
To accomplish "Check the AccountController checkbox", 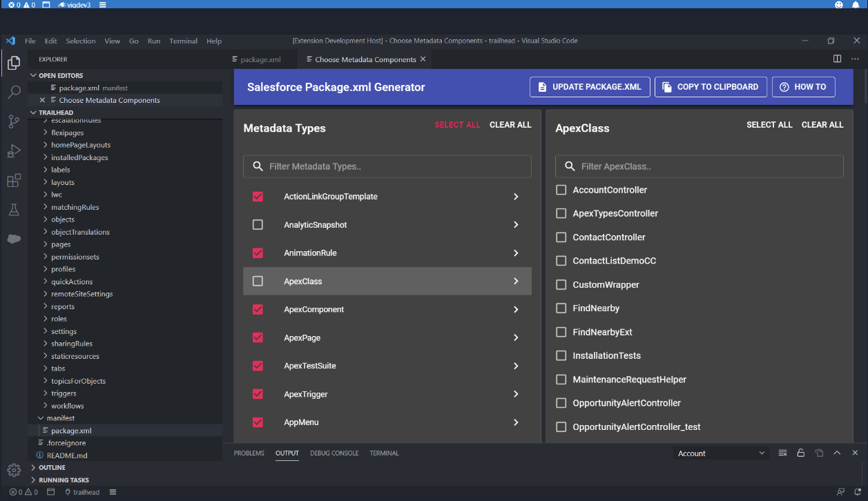I will point(561,190).
